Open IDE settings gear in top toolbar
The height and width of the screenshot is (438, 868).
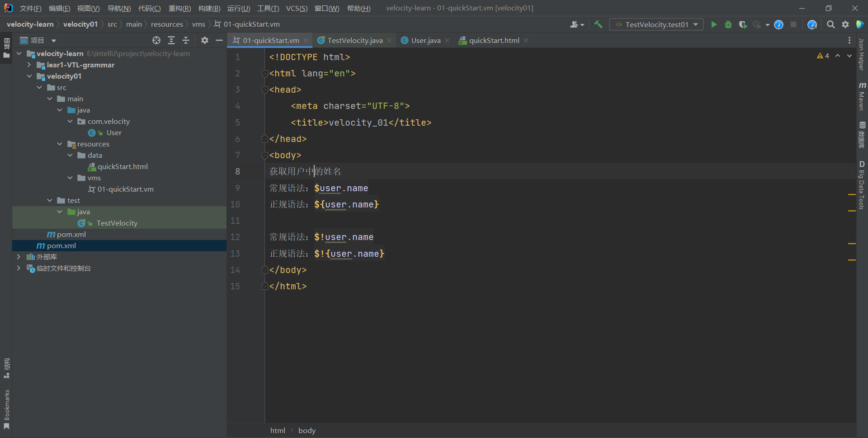pyautogui.click(x=845, y=24)
